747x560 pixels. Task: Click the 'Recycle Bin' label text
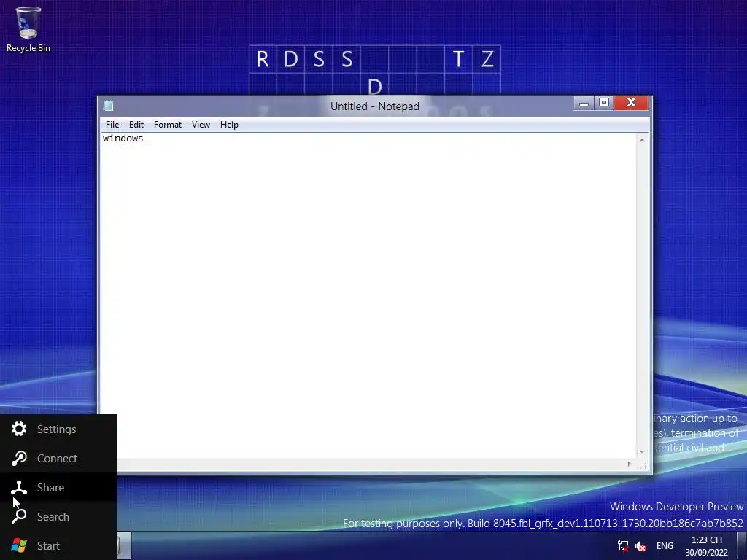tap(28, 48)
